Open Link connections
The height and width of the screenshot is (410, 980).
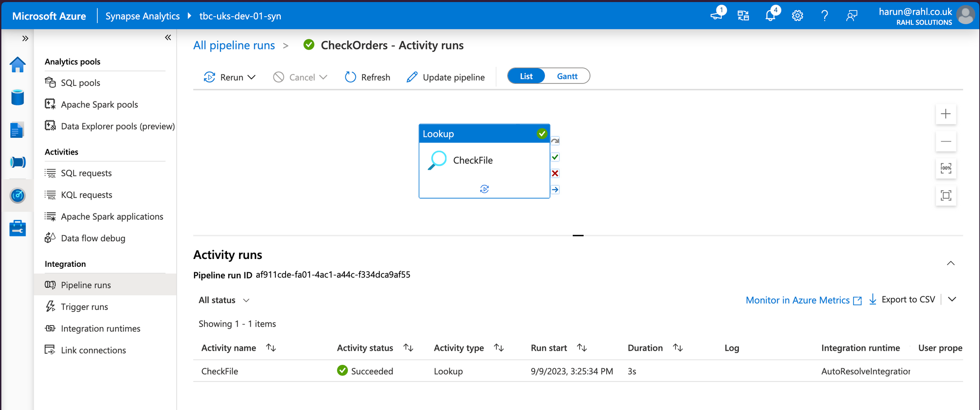[93, 350]
